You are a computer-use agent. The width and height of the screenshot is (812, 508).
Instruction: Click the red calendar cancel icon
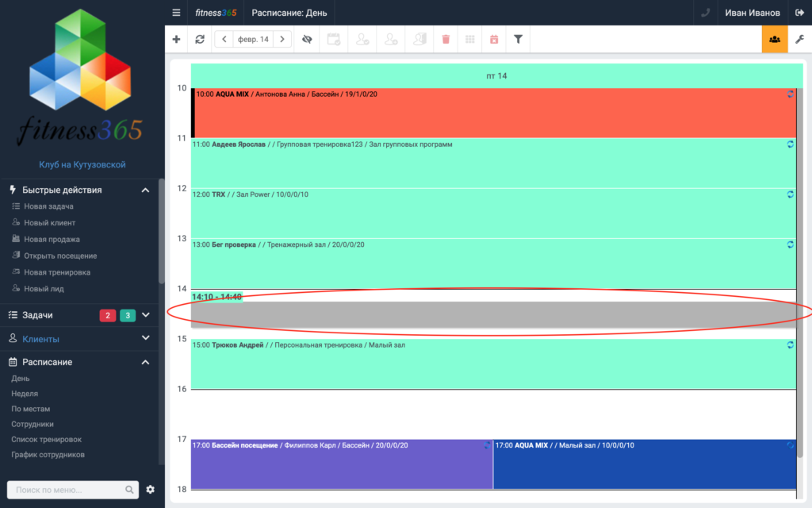(x=494, y=40)
